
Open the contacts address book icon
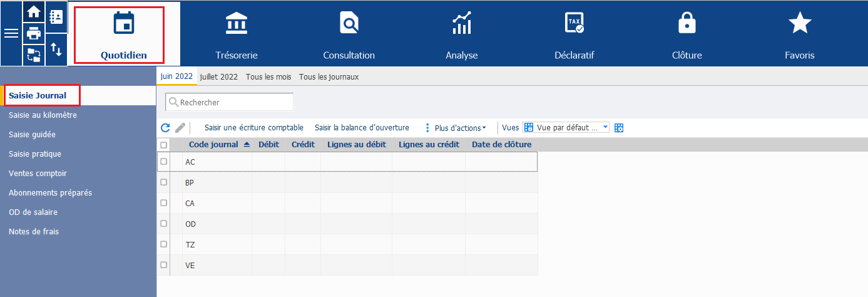[x=56, y=17]
